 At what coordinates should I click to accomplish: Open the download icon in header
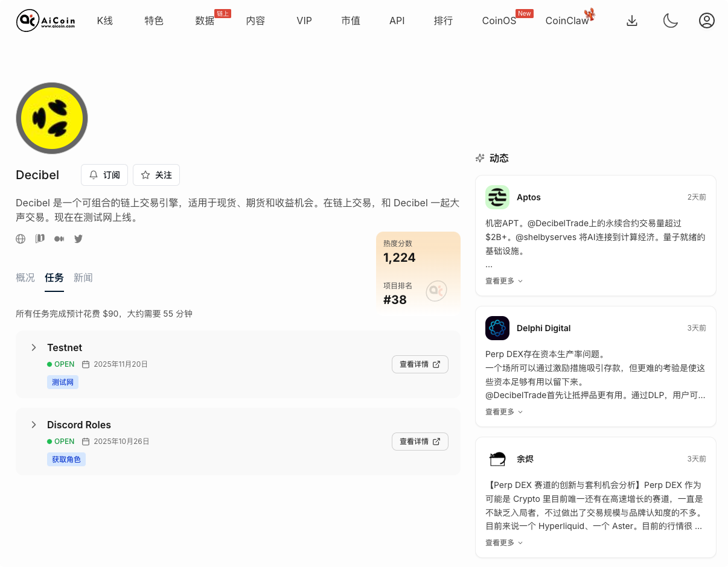[632, 21]
